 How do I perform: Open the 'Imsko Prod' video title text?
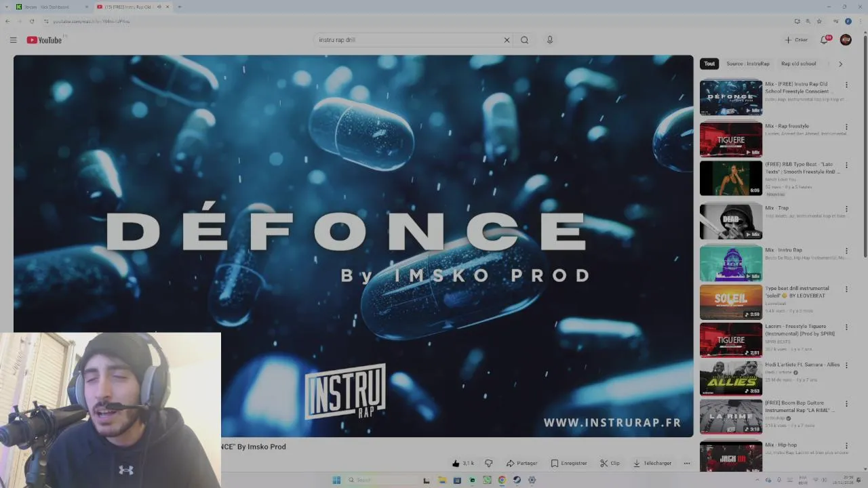click(254, 447)
